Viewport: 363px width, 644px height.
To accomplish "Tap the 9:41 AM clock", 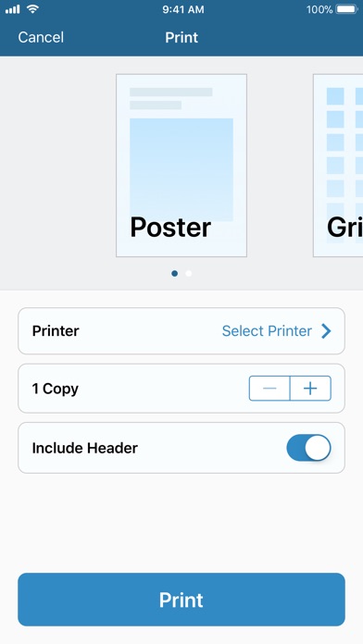I will 183,9.
